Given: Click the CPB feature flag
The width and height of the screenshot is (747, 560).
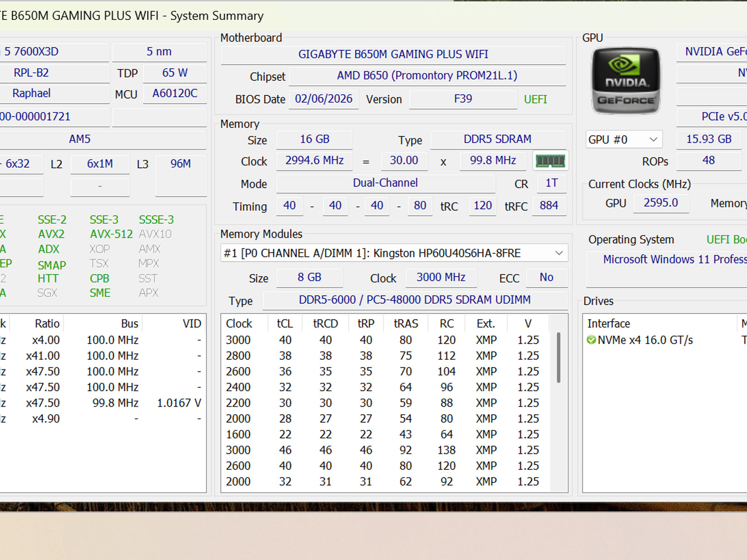Looking at the screenshot, I should (x=100, y=279).
